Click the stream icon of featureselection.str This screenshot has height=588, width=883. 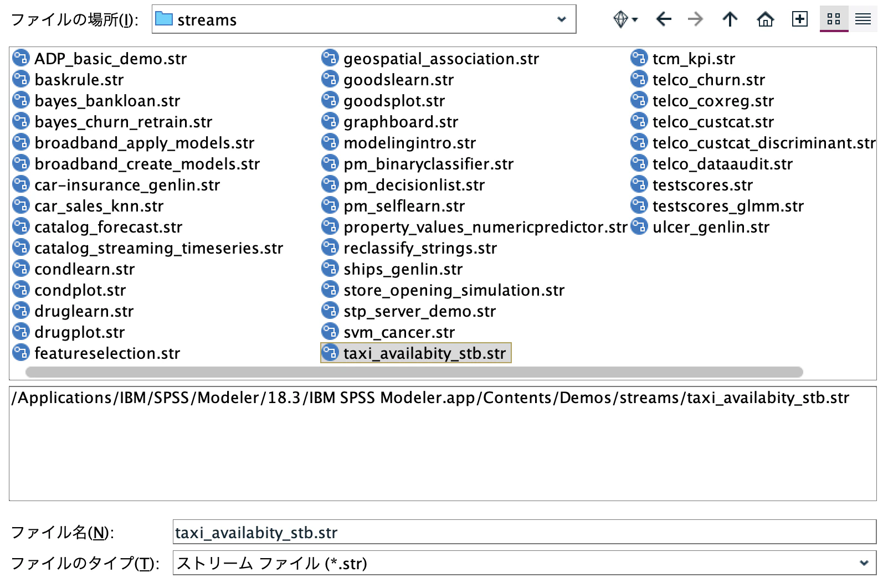click(21, 353)
